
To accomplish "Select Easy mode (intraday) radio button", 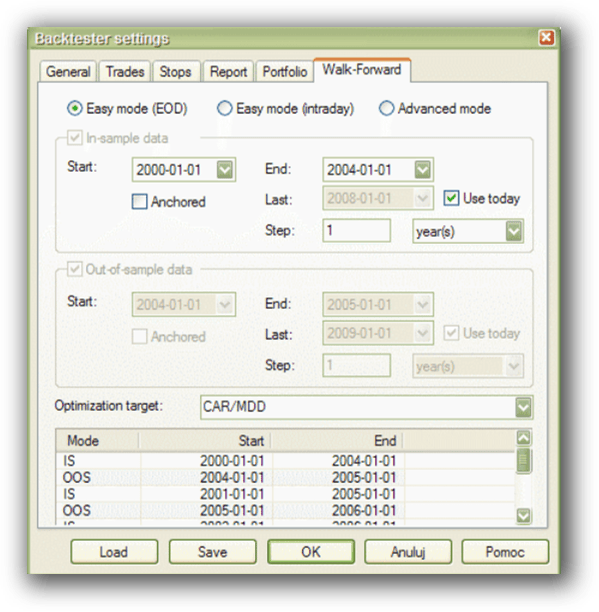I will (x=224, y=109).
